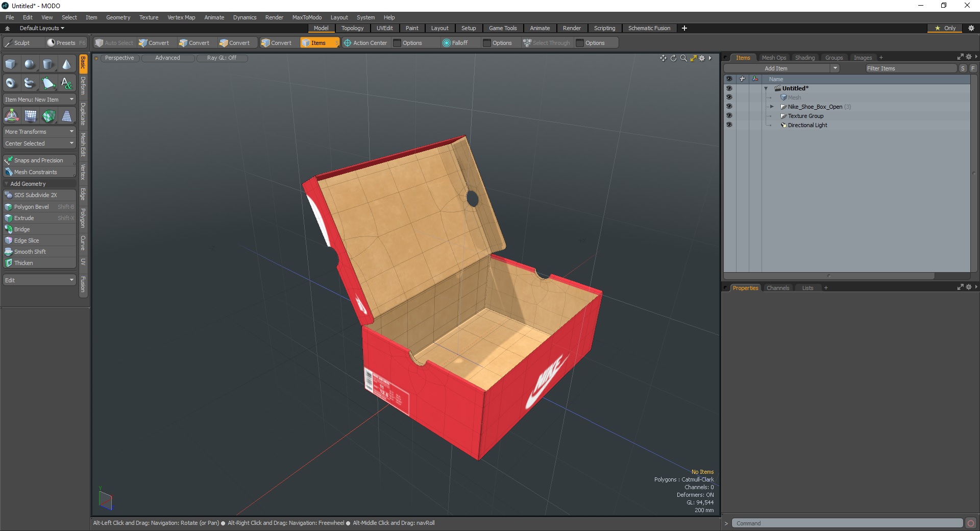Open the Edit dropdown in left panel
This screenshot has width=980, height=531.
pyautogui.click(x=39, y=280)
